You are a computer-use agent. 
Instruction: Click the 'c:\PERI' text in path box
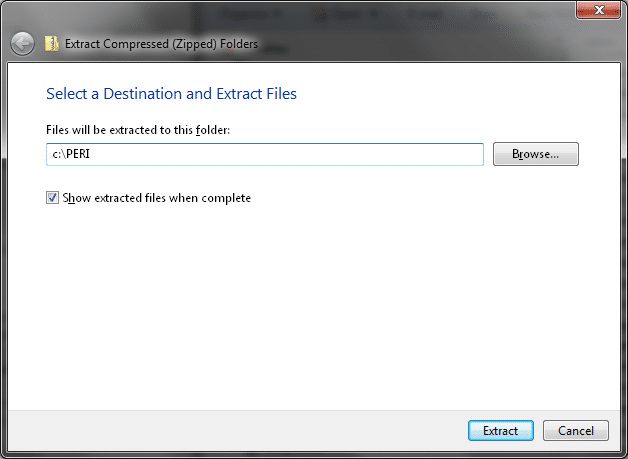pos(71,154)
